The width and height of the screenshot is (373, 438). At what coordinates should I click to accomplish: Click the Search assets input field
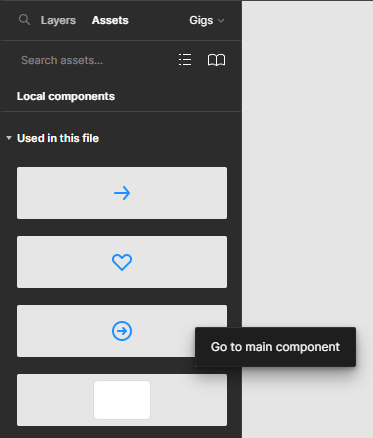pos(62,60)
